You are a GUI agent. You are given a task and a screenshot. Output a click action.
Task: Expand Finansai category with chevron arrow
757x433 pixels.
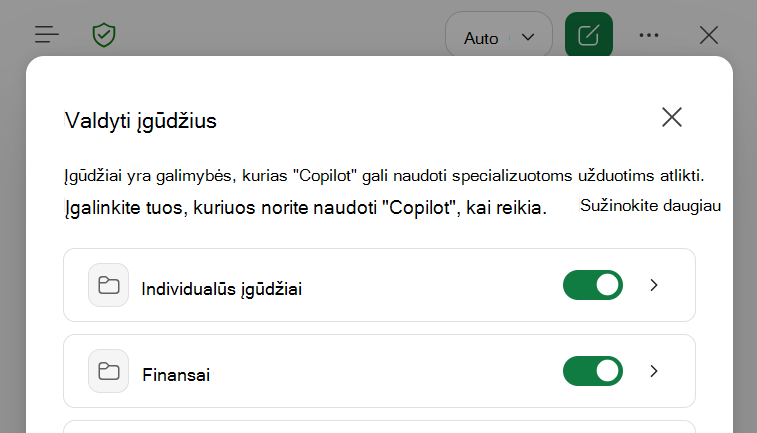tap(654, 371)
